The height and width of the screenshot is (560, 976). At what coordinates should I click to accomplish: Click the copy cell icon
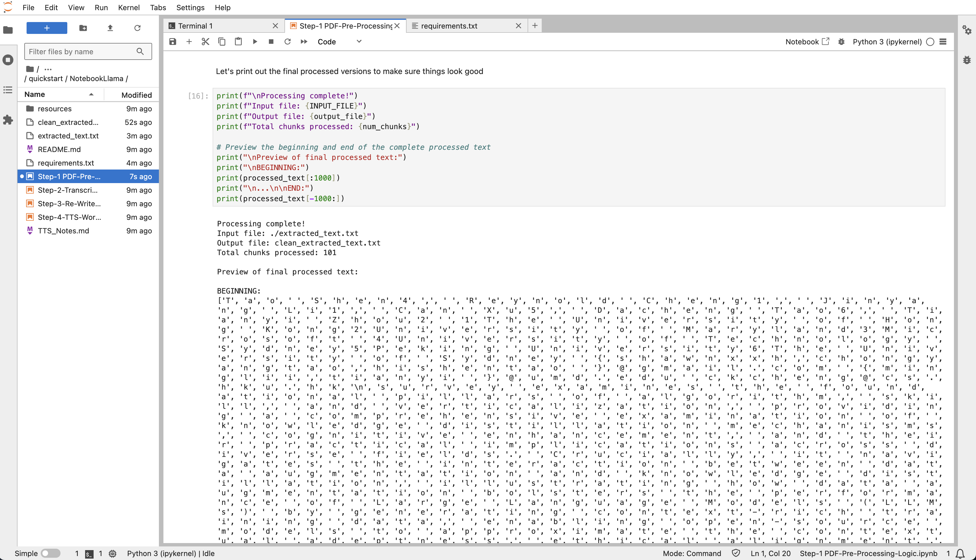coord(222,42)
